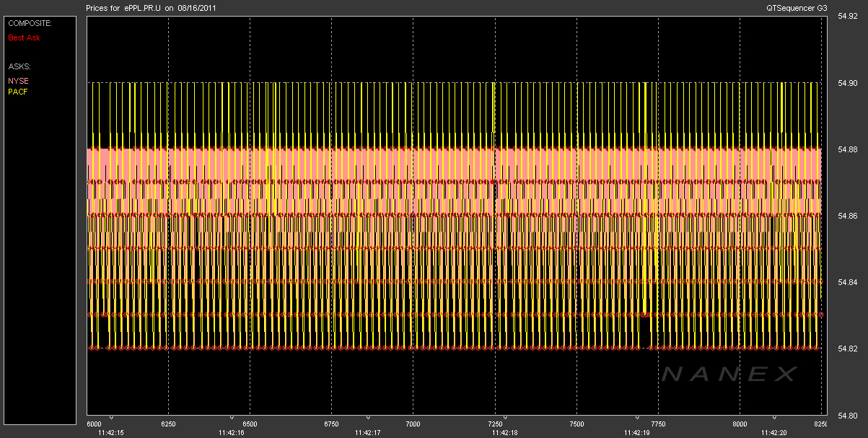Screen dimensions: 868x438
Task: Click the 54.82 price axis label
Action: [847, 349]
